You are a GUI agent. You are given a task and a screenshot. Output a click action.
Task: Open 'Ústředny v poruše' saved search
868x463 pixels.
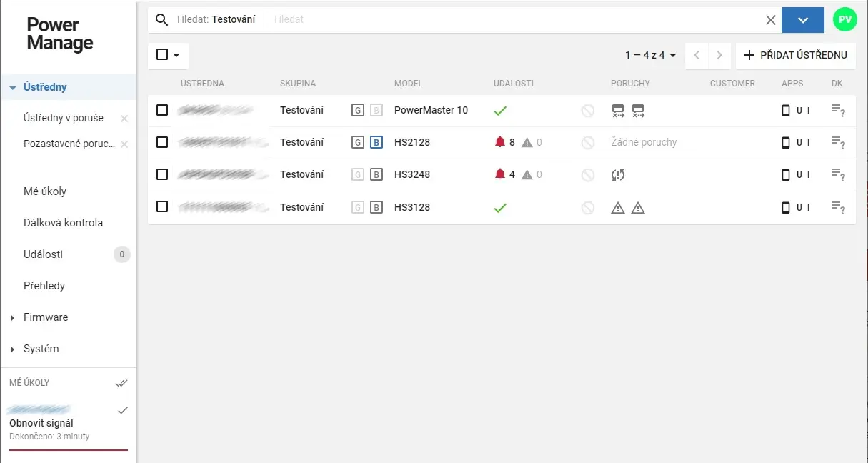64,118
